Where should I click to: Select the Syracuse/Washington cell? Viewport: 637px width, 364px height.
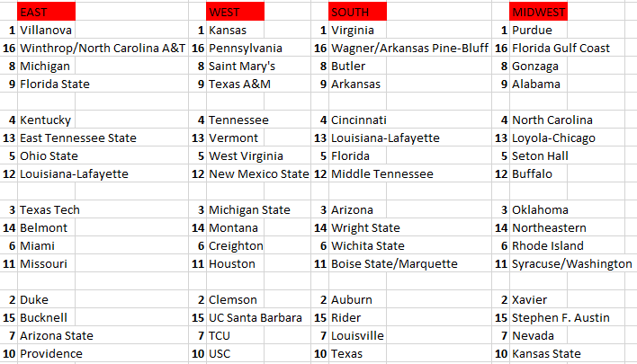pyautogui.click(x=572, y=263)
